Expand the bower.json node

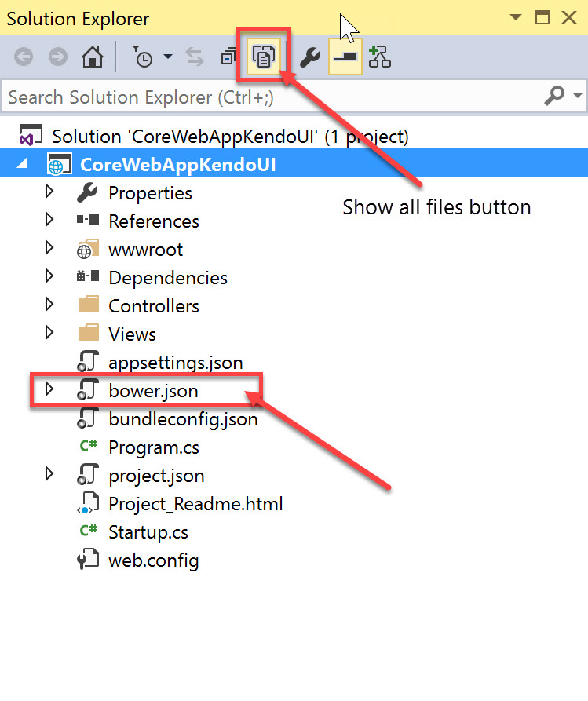49,389
